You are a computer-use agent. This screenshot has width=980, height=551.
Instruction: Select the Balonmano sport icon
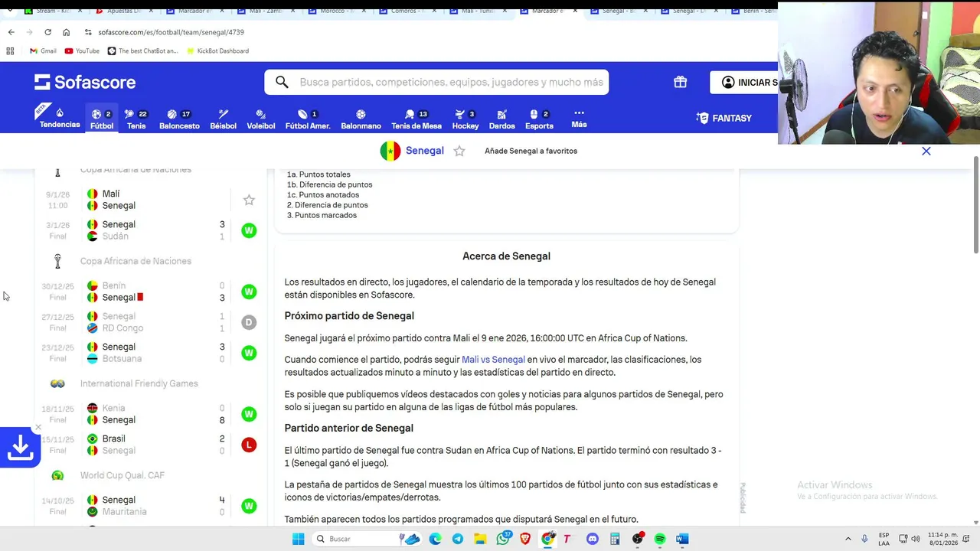pos(361,119)
